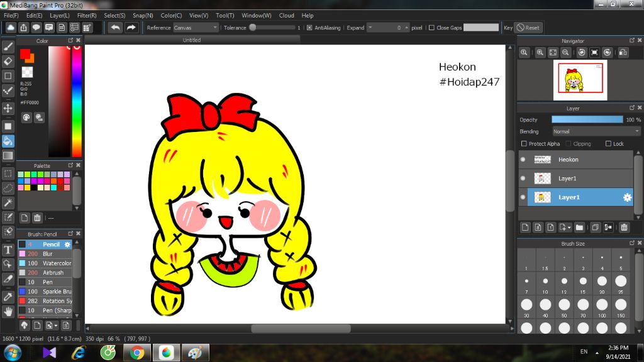Click the canvas horizontal scrollbar
644x362 pixels.
pyautogui.click(x=301, y=329)
